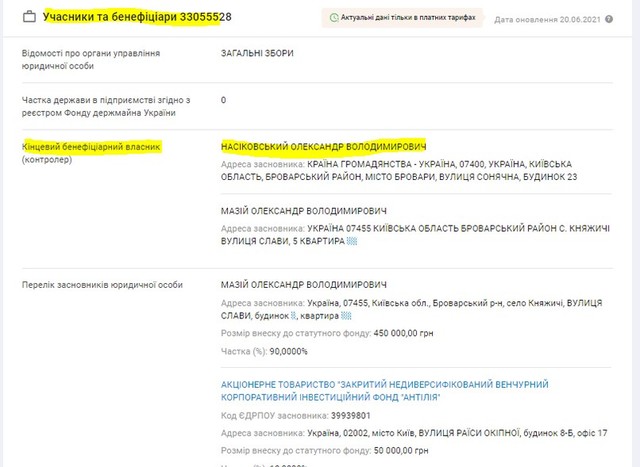Click the 'Кінцевий бенефіціарний власник' label
Image resolution: width=640 pixels, height=467 pixels.
pos(91,147)
